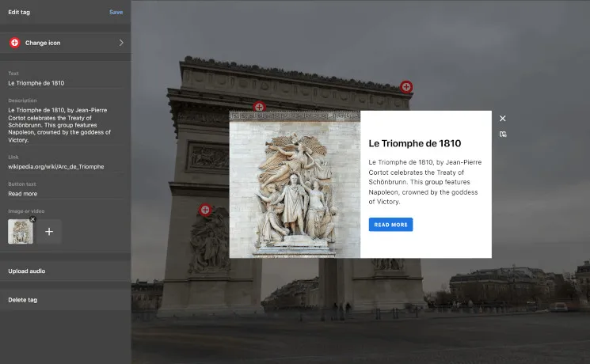Add another image or video with plus

[49, 232]
